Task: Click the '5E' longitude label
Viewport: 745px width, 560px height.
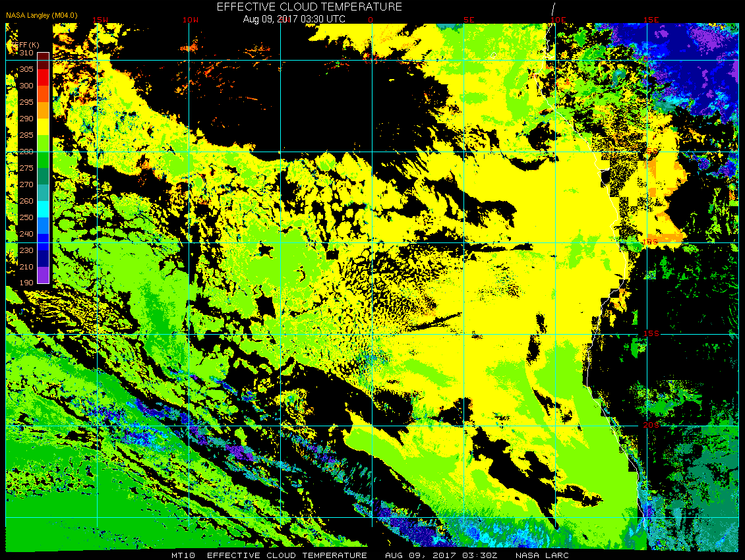Action: pyautogui.click(x=469, y=20)
